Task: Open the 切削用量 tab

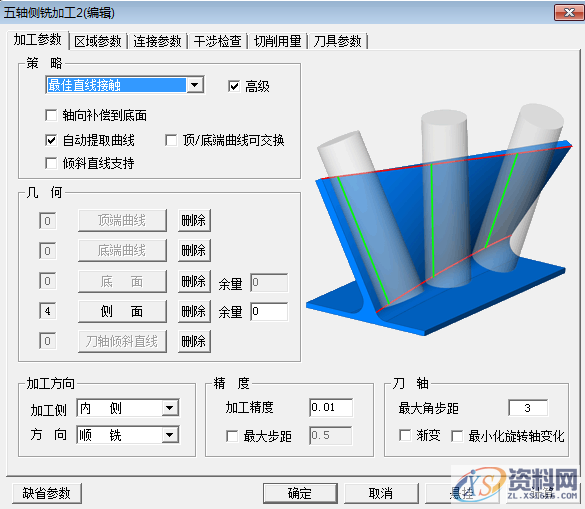Action: tap(277, 41)
